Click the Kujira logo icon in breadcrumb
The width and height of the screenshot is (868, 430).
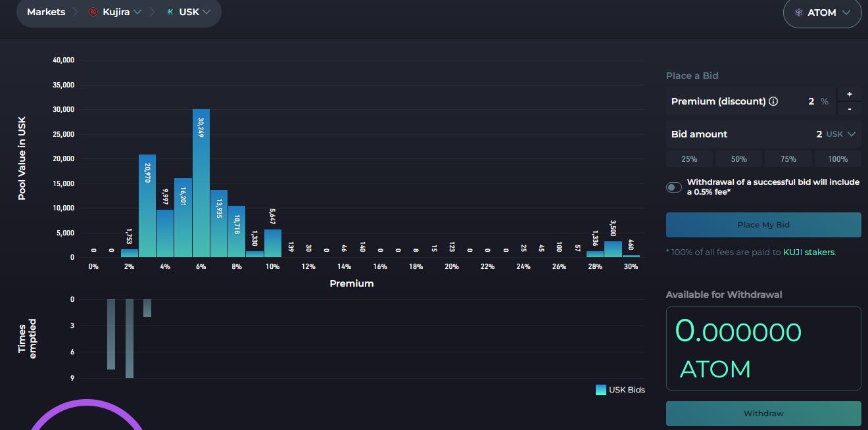[x=93, y=12]
